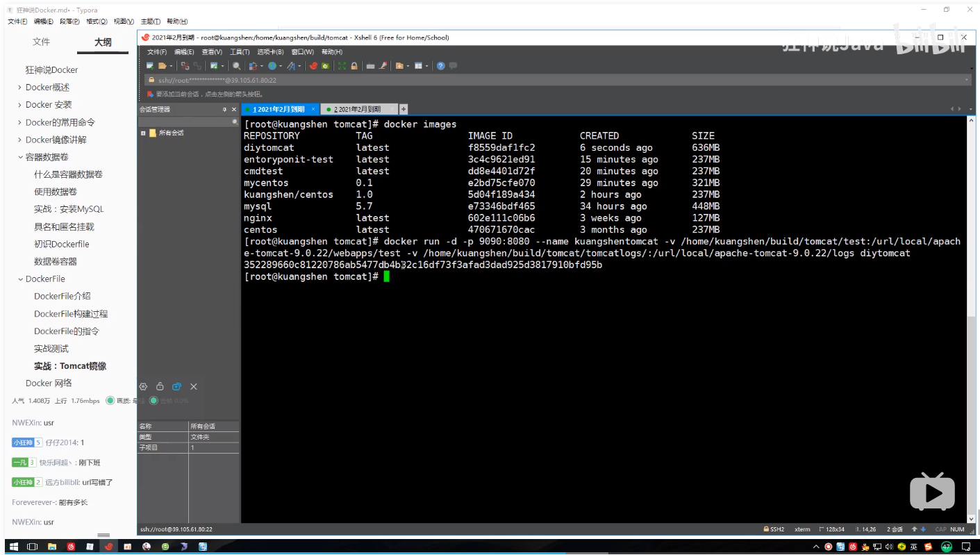Click the bookmark arrow icon to add current session
This screenshot has height=555, width=980.
tap(150, 94)
